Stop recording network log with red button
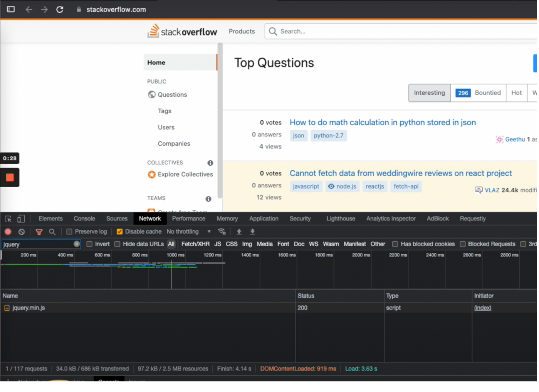Screen dimensions: 539x392 [x=8, y=232]
